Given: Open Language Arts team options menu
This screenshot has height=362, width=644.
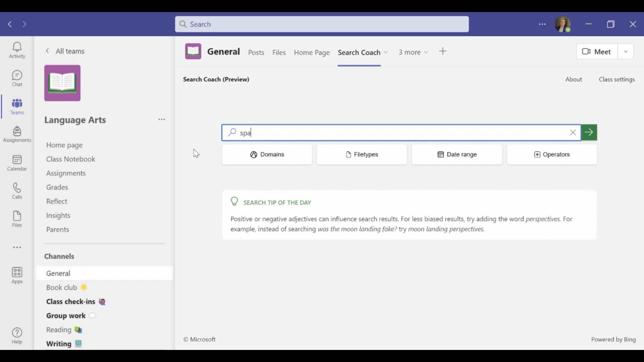Looking at the screenshot, I should [161, 119].
